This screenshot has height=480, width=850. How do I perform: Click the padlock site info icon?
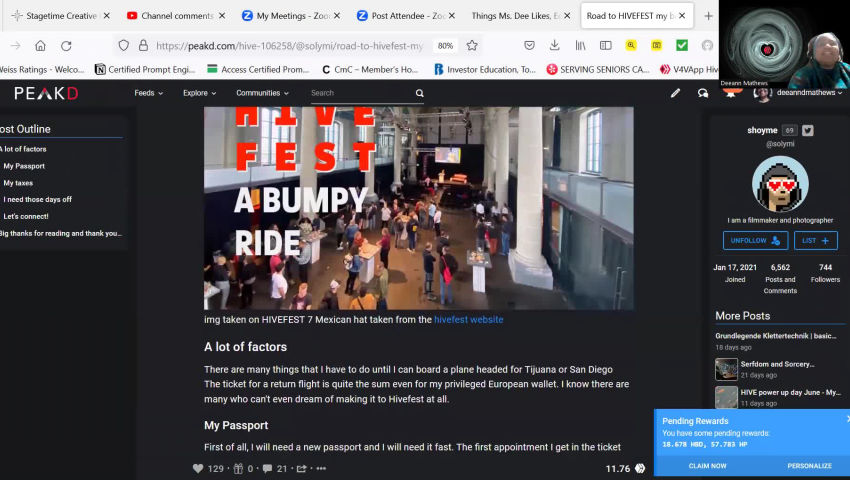[143, 46]
